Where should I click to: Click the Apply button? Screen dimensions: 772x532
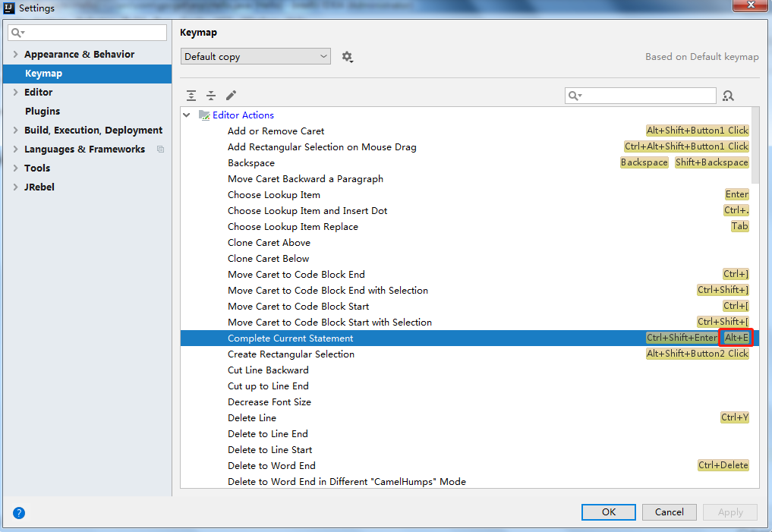tap(730, 512)
